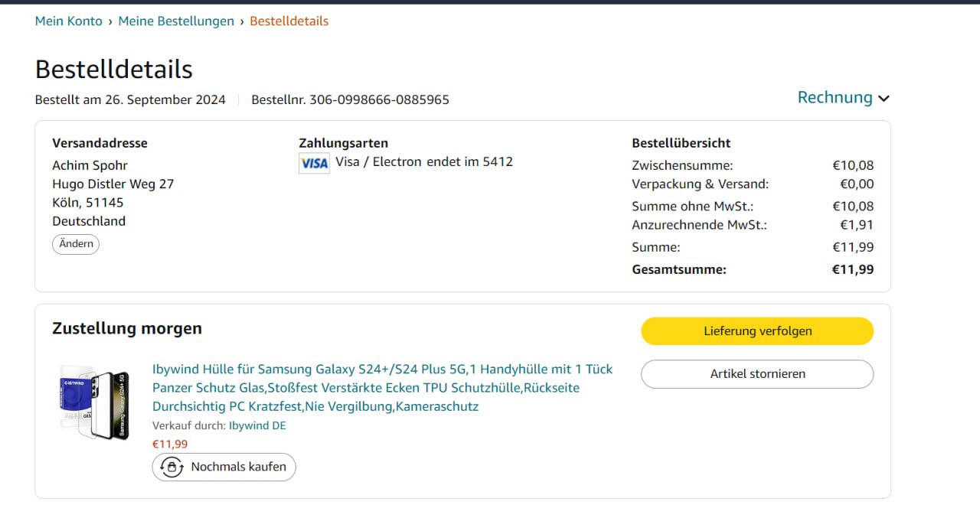The height and width of the screenshot is (508, 980).
Task: Click the red item price €11,99
Action: 170,444
